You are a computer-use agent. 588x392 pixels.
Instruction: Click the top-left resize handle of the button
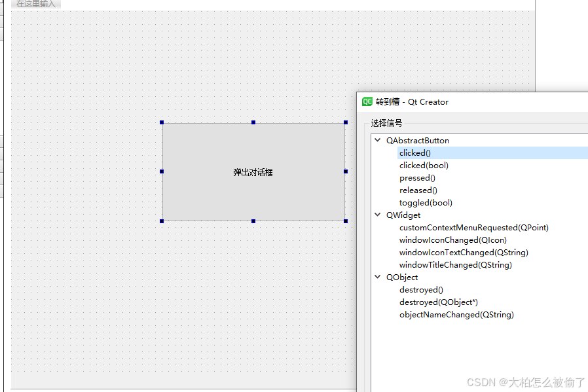click(162, 122)
